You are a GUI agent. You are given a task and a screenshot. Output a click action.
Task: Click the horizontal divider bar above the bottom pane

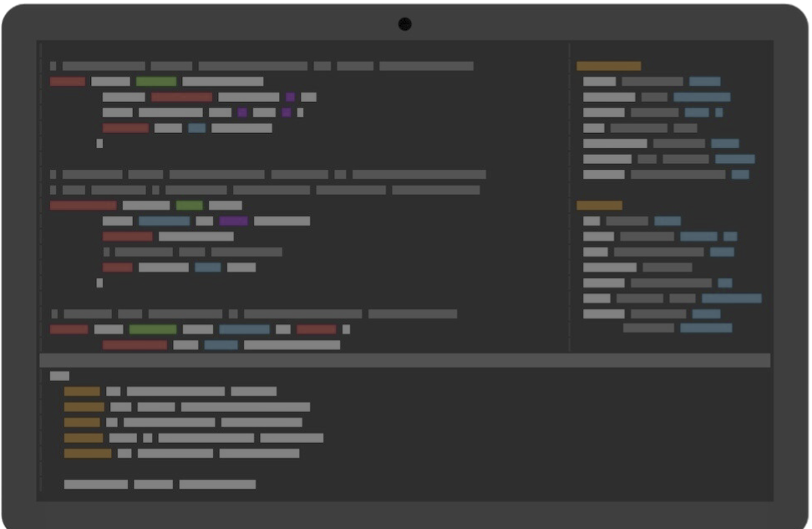point(404,360)
